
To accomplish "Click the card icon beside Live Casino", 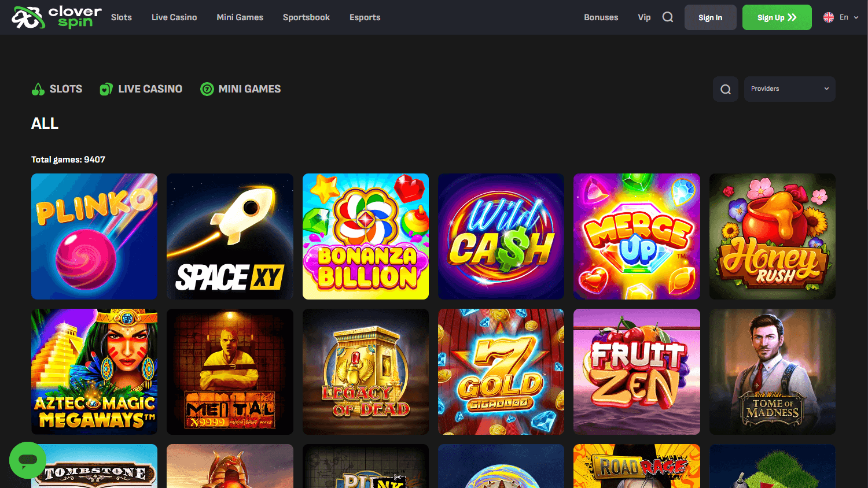I will click(106, 89).
